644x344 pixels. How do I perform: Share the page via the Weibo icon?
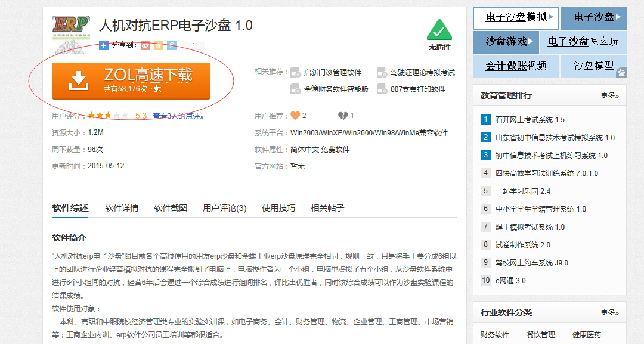click(145, 45)
